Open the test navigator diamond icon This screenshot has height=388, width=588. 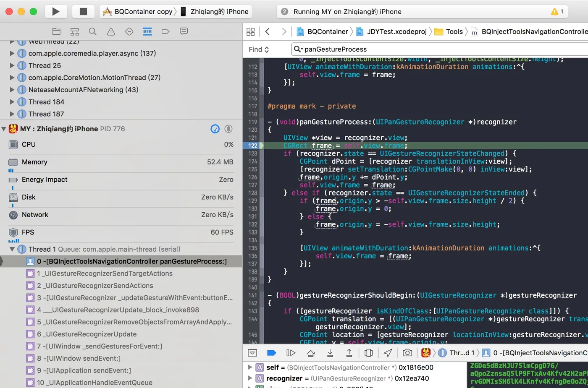tap(129, 31)
